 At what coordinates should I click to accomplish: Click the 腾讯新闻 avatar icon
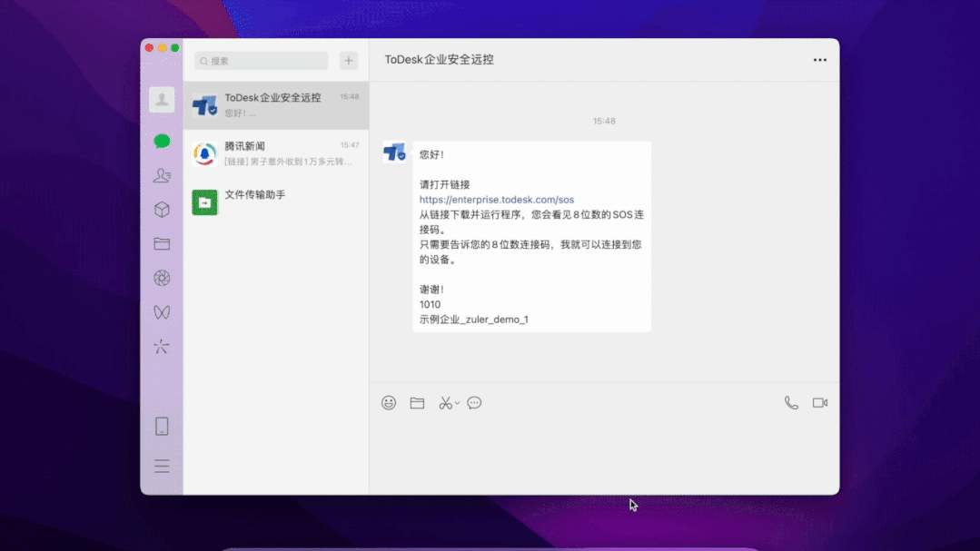tap(204, 153)
